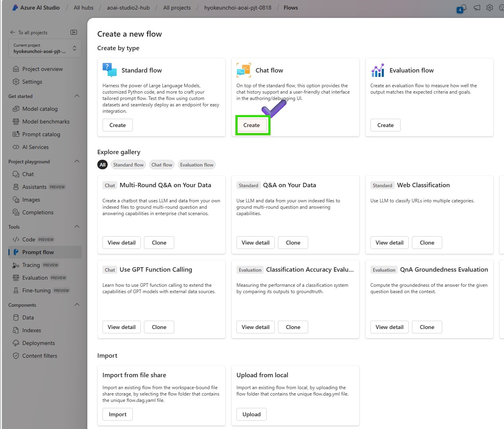Click the Evaluation icon in Tools
The width and height of the screenshot is (504, 429).
click(x=16, y=278)
